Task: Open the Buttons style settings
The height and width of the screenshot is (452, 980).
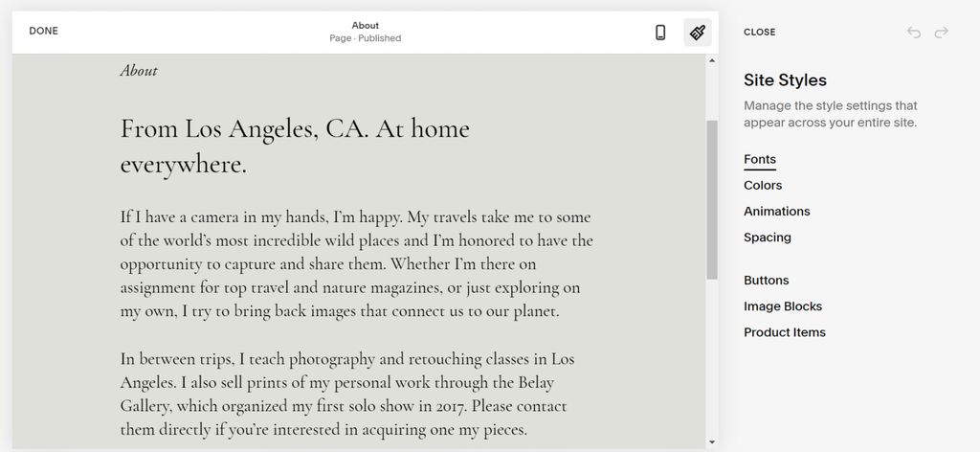Action: [766, 280]
